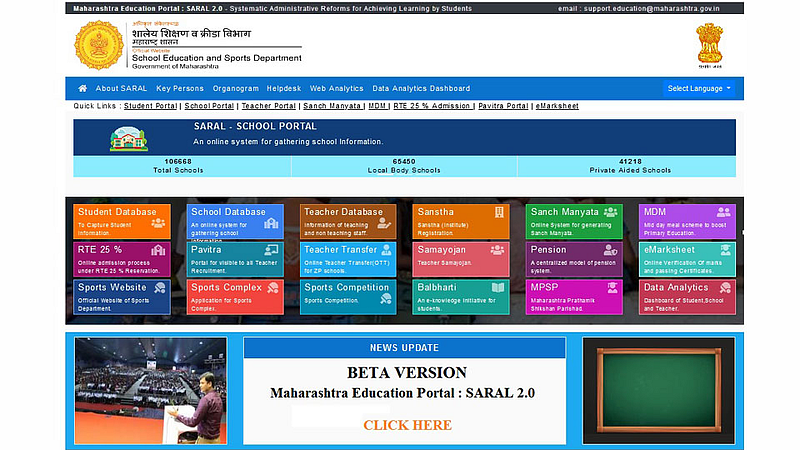
Task: Open the Helpdesk menu item
Action: 284,88
